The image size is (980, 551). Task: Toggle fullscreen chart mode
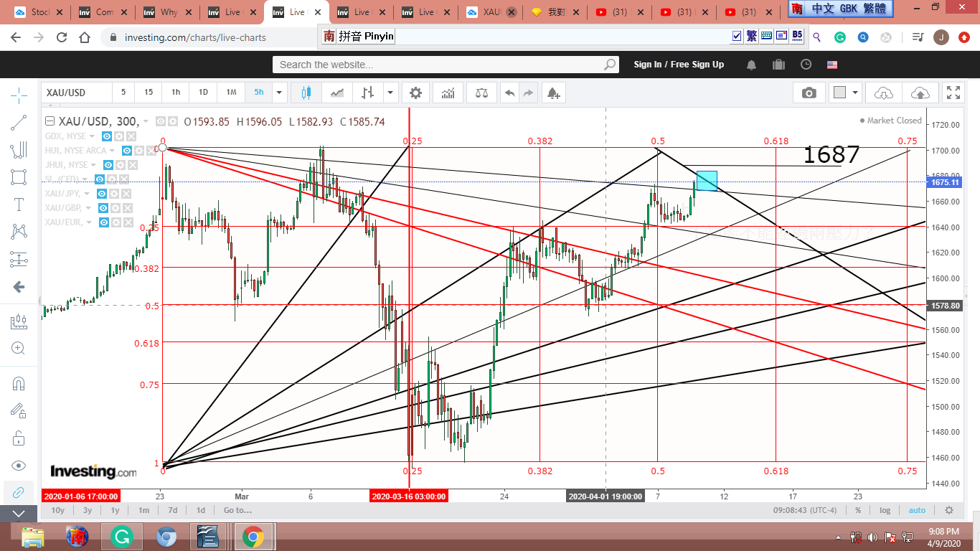pos(953,93)
